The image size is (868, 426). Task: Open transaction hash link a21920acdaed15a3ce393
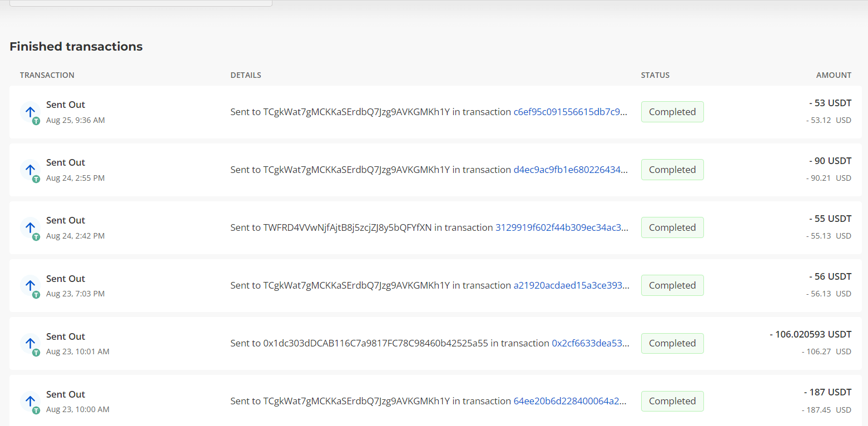pyautogui.click(x=571, y=285)
